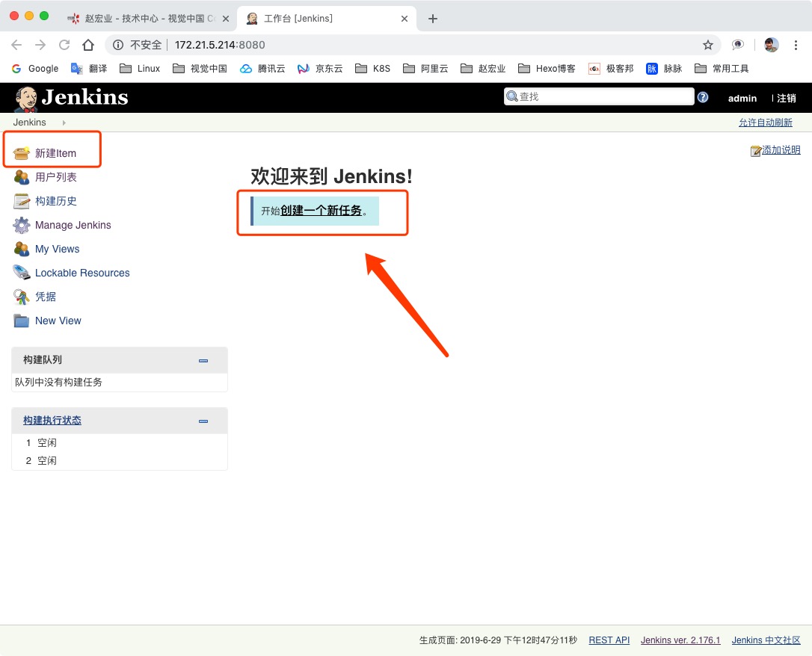
Task: Click the 队列中没有构建任务 text
Action: tap(58, 383)
